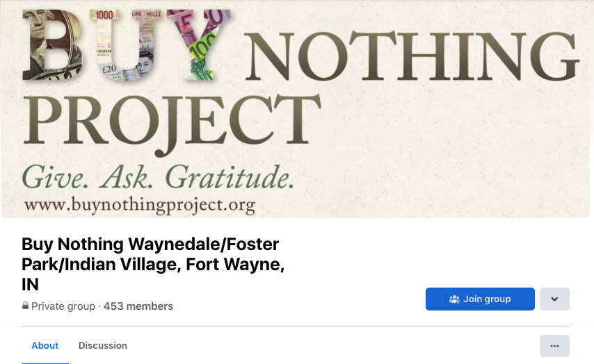594x364 pixels.
Task: Click the "Private group" label
Action: click(x=63, y=306)
